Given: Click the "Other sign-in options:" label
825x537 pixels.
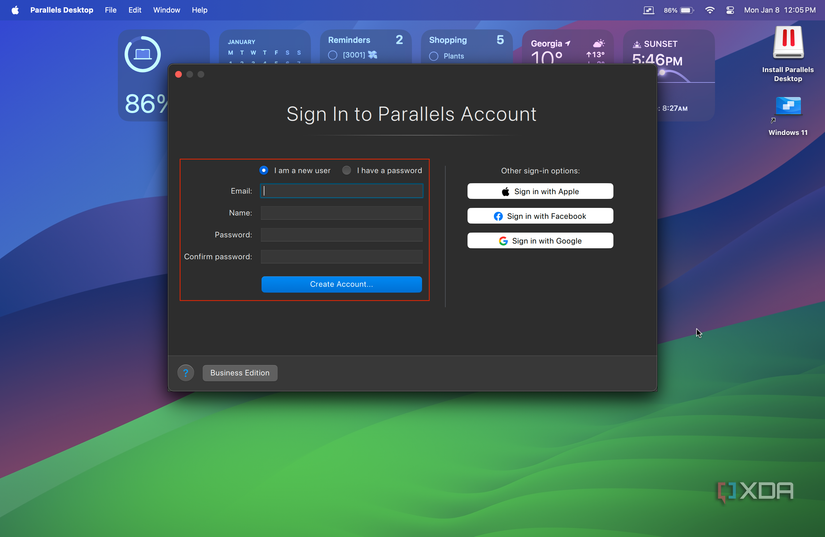Looking at the screenshot, I should (540, 171).
